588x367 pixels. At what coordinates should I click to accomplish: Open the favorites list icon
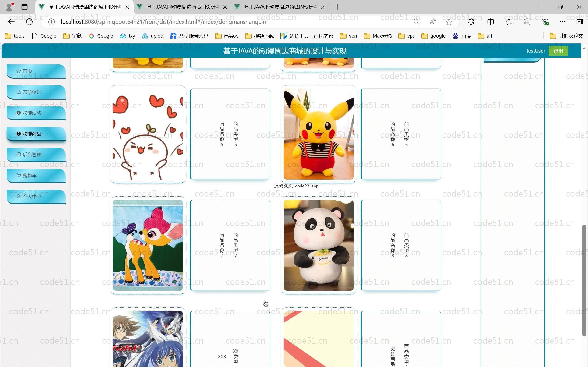[509, 22]
